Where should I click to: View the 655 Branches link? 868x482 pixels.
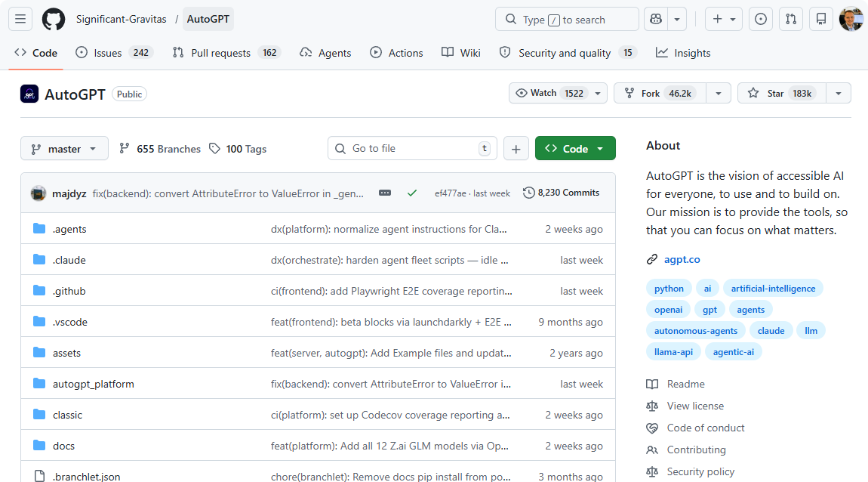[x=160, y=149]
